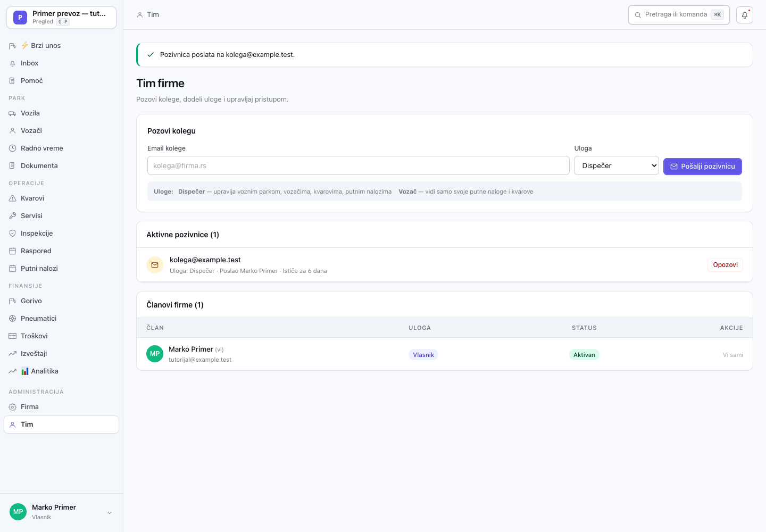This screenshot has width=766, height=532.
Task: Open Putni nalozi page
Action: point(61,269)
